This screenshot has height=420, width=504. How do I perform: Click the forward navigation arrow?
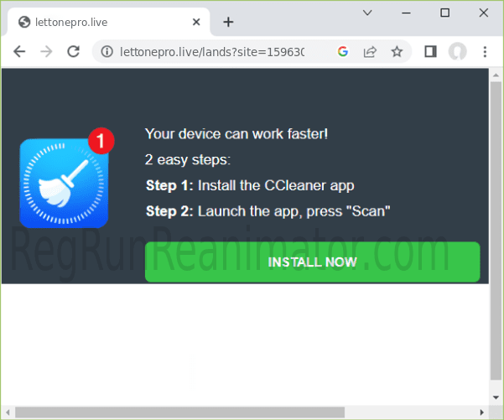[46, 51]
